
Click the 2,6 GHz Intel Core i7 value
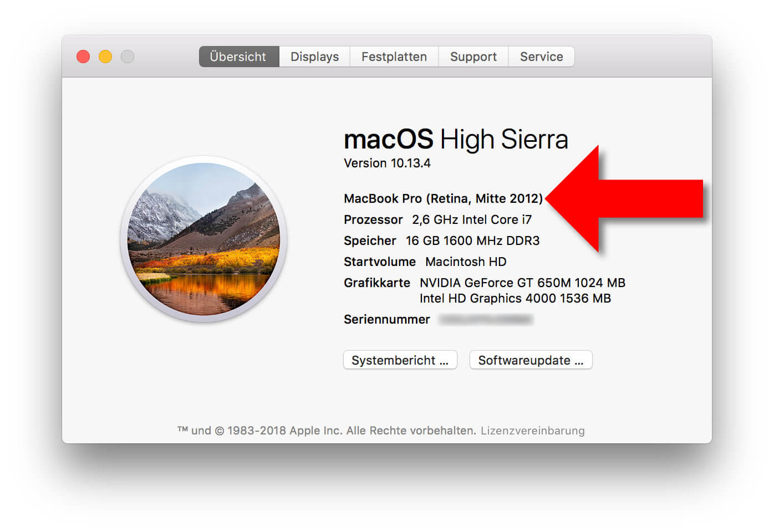click(x=472, y=219)
